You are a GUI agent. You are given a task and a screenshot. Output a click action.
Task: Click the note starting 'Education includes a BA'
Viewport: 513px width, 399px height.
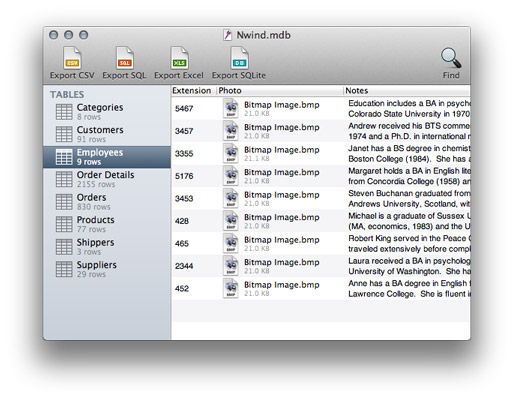409,109
